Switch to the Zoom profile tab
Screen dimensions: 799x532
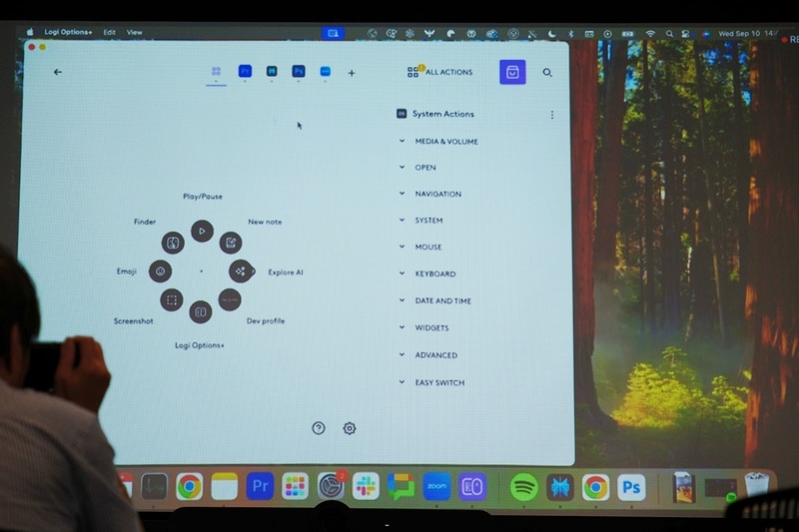click(326, 71)
